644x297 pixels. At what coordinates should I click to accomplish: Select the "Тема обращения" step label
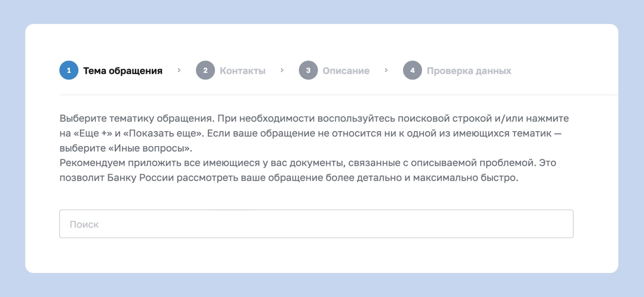tap(123, 71)
